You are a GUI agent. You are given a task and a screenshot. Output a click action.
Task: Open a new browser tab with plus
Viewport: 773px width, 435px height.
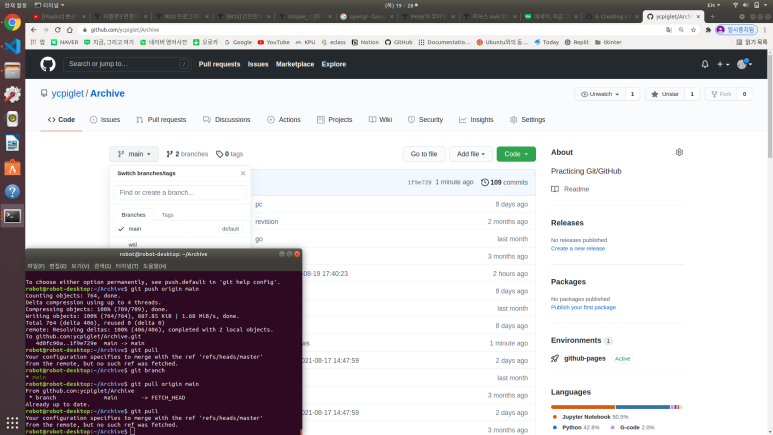[712, 17]
